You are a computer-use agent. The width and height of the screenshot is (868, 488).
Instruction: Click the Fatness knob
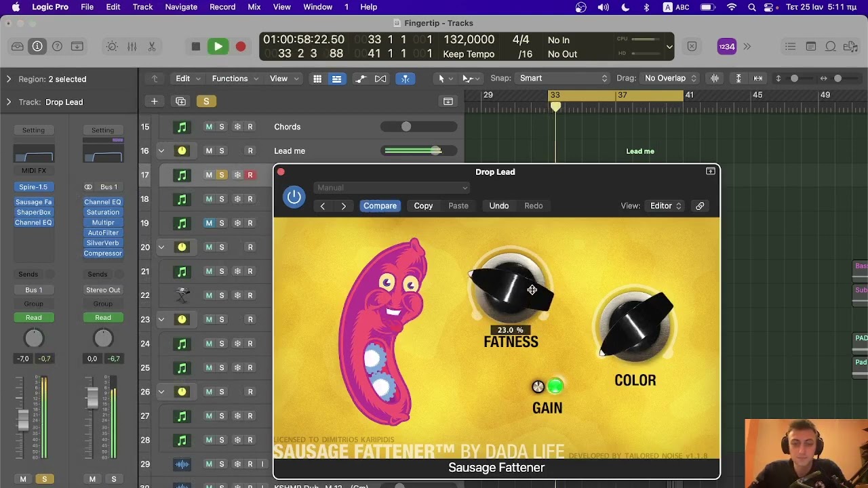511,289
